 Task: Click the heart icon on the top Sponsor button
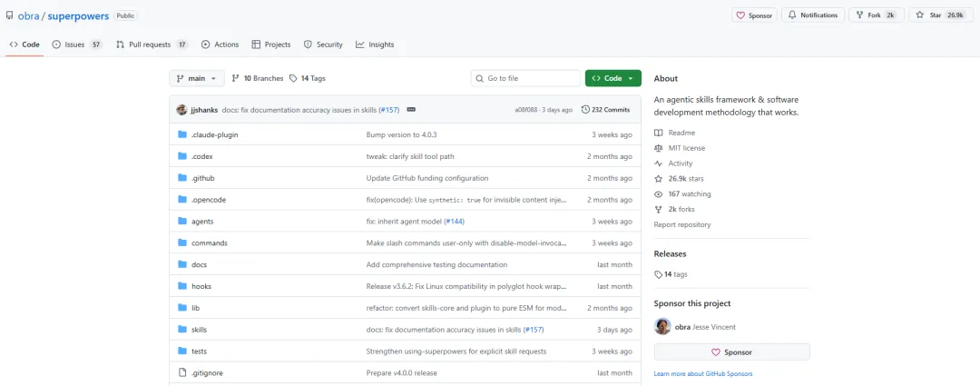coord(740,15)
